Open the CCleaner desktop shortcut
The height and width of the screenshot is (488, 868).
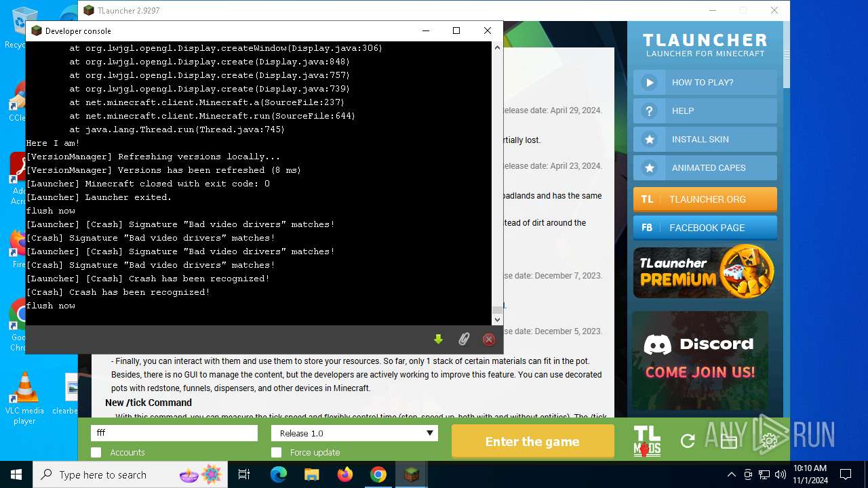point(18,102)
